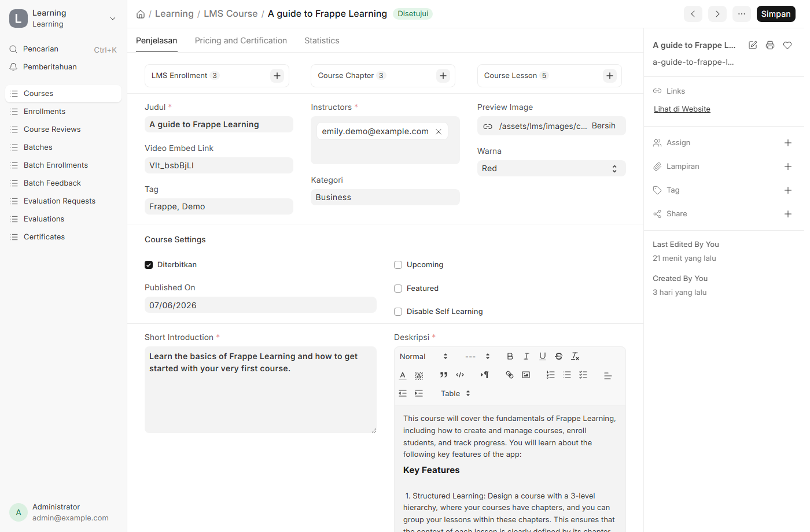Go to the home icon in breadcrumb
The height and width of the screenshot is (532, 810).
[x=141, y=14]
